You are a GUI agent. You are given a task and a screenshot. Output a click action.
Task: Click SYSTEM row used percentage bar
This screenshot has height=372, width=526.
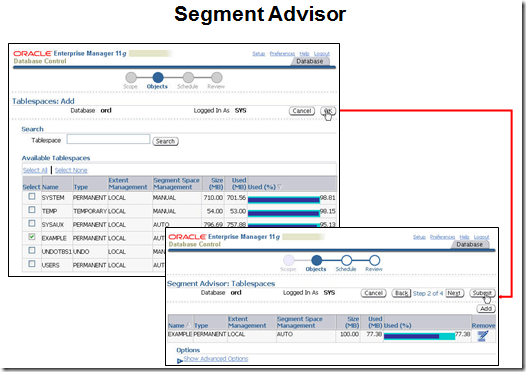tap(284, 200)
